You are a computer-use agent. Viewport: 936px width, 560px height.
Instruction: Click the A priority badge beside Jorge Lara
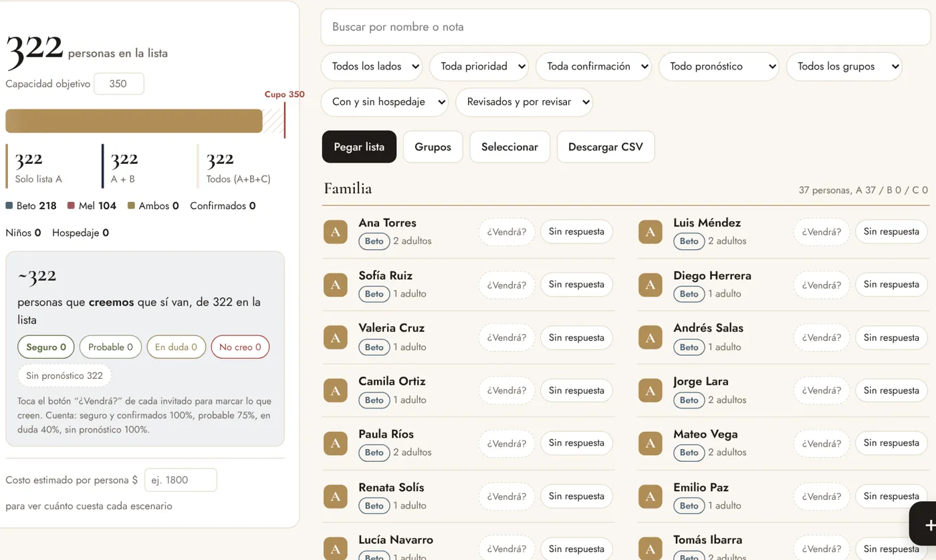(651, 390)
